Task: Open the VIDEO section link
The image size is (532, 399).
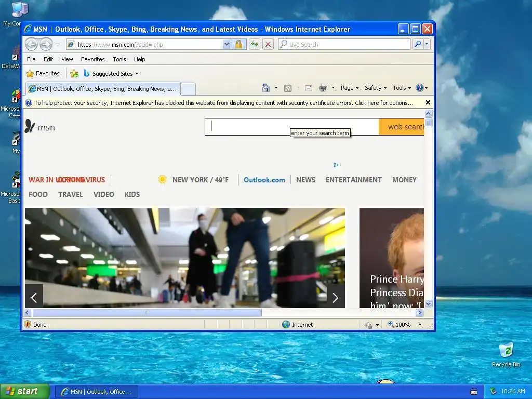Action: (x=104, y=194)
